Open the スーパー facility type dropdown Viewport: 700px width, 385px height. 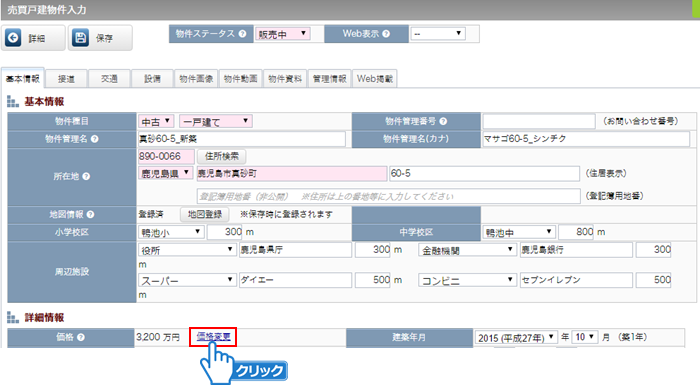click(x=187, y=280)
